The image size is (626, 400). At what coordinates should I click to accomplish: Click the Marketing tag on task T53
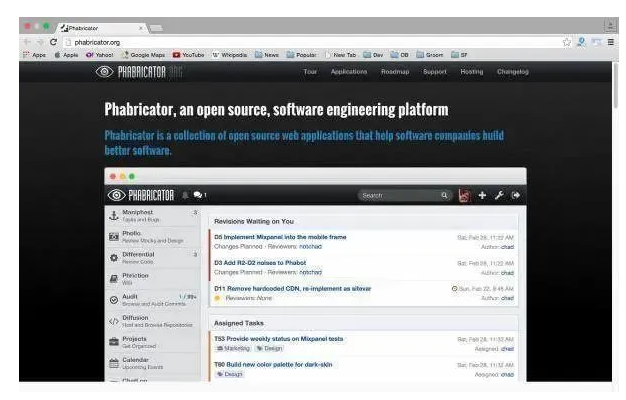coord(234,349)
